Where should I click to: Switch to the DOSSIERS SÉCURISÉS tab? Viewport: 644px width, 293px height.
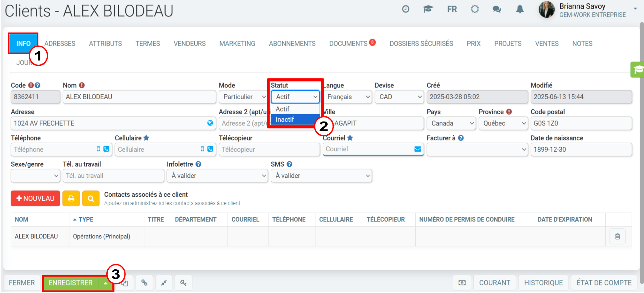pyautogui.click(x=421, y=43)
